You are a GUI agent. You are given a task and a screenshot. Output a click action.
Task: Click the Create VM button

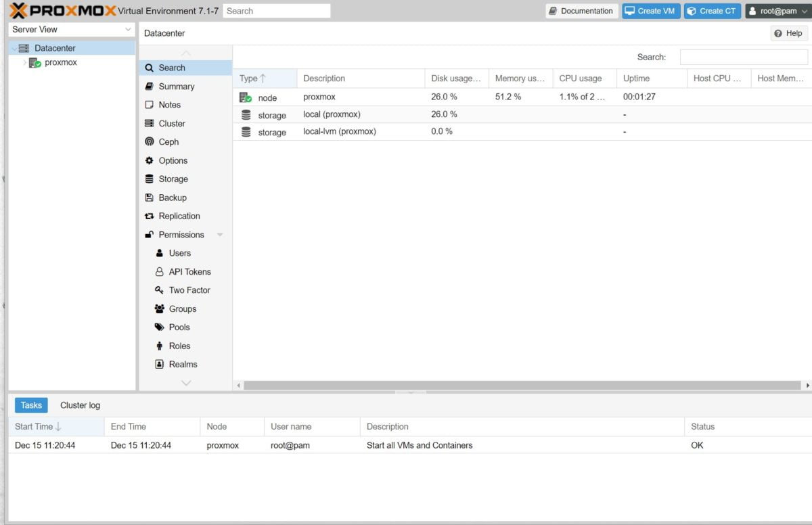coord(650,10)
